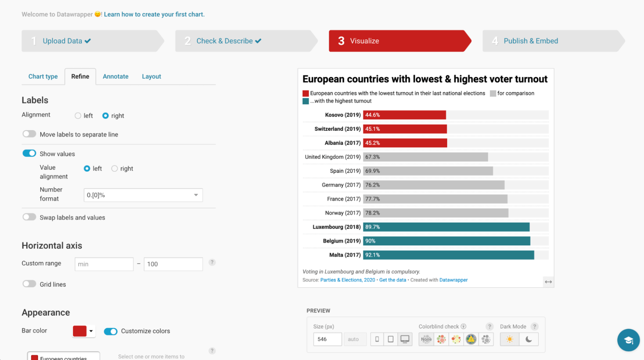Set label alignment to left
The image size is (644, 360).
click(78, 116)
